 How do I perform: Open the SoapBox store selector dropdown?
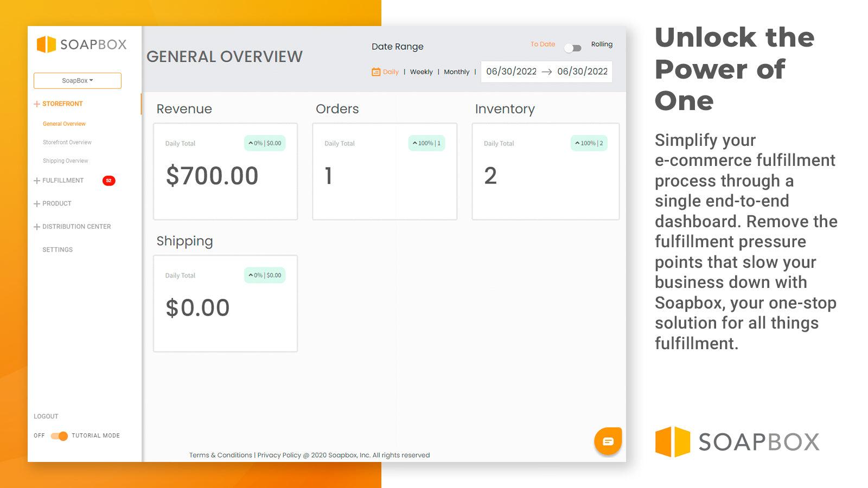click(x=77, y=80)
